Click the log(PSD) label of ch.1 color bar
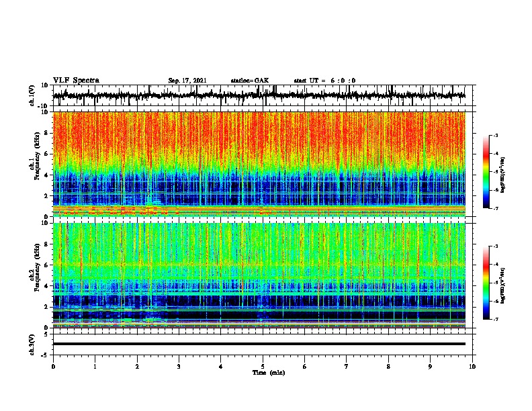 point(502,175)
